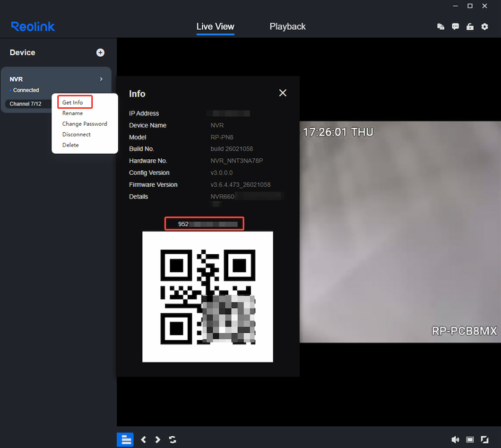Click the RP-PCB8MX camera video feed
Image resolution: width=501 pixels, height=448 pixels.
[x=400, y=232]
